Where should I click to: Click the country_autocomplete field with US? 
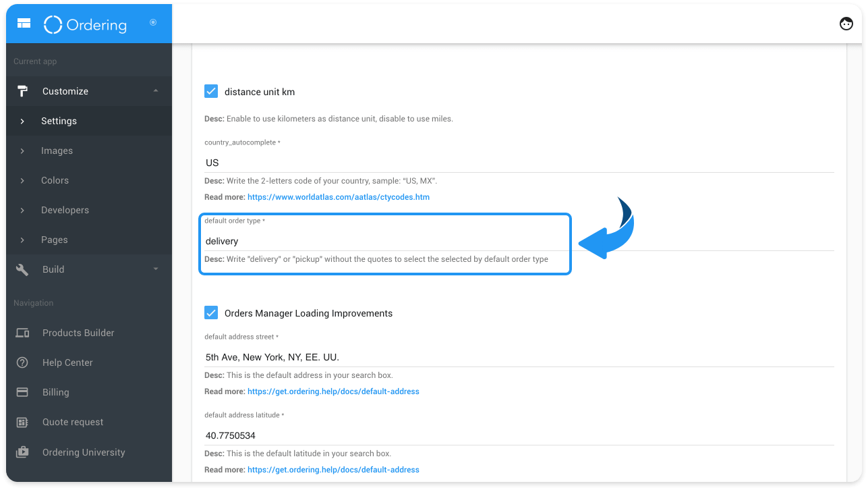pyautogui.click(x=519, y=163)
